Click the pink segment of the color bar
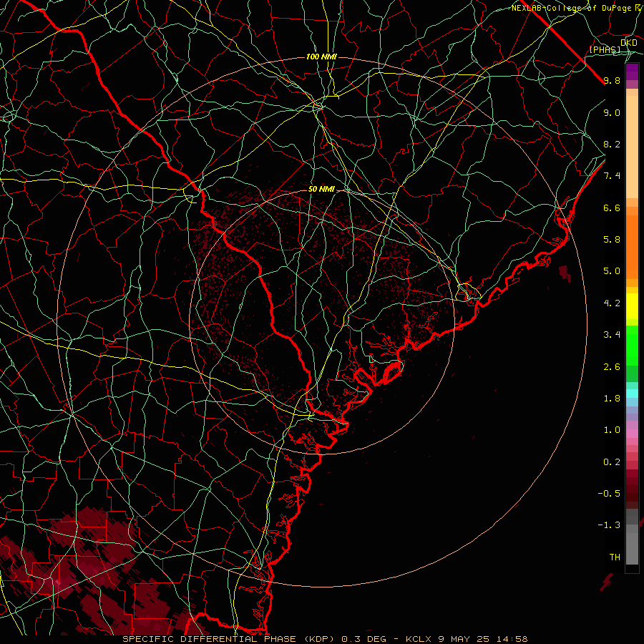 (x=632, y=434)
